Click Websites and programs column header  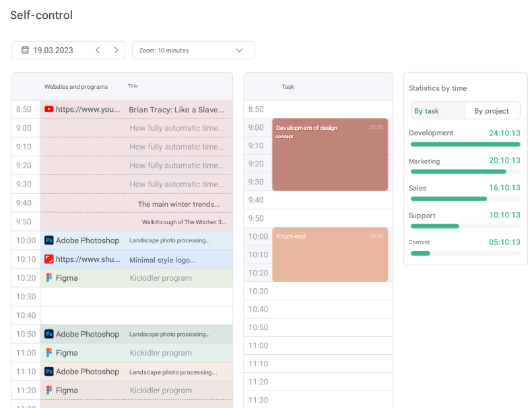click(76, 87)
